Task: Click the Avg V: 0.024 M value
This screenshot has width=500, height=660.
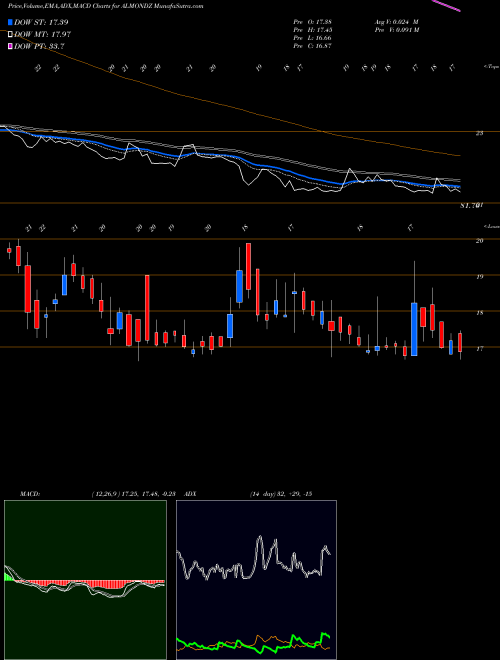Action: pyautogui.click(x=396, y=22)
